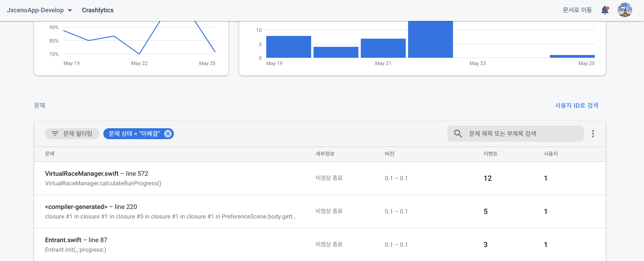Screen dimensions: 644x261
Task: Remove the 문제 상태 미해결 filter chip
Action: pyautogui.click(x=168, y=134)
